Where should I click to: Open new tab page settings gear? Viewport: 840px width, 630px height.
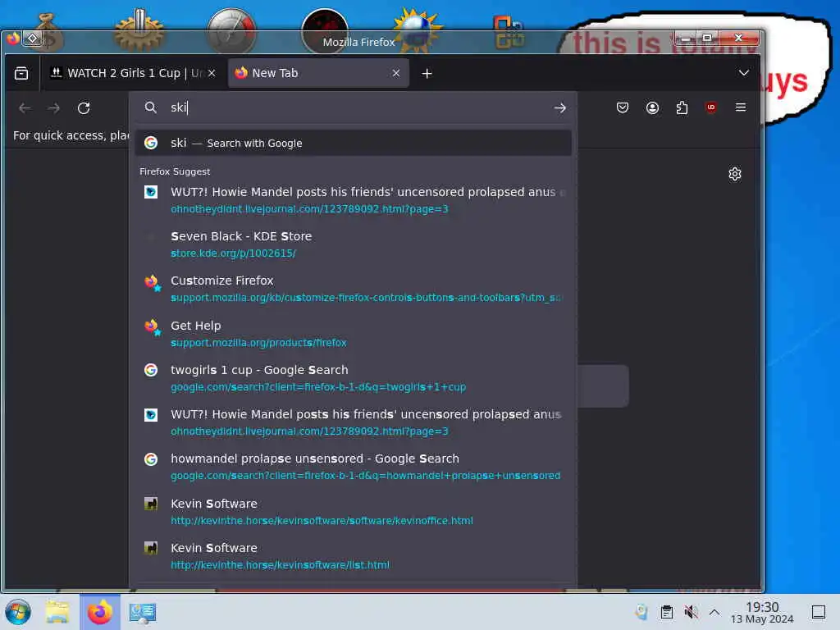[734, 174]
